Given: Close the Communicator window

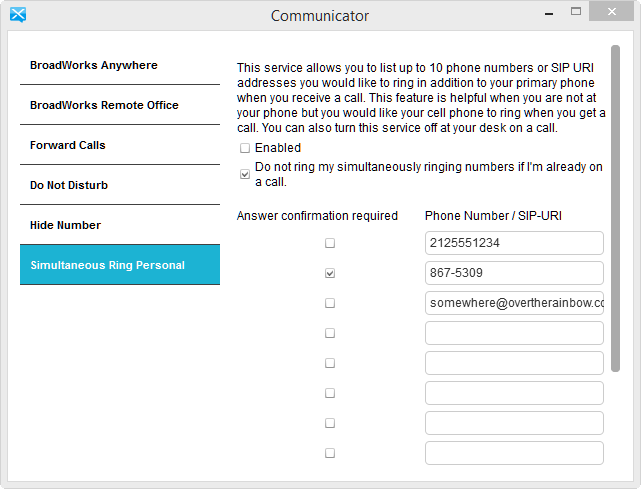Looking at the screenshot, I should [612, 11].
